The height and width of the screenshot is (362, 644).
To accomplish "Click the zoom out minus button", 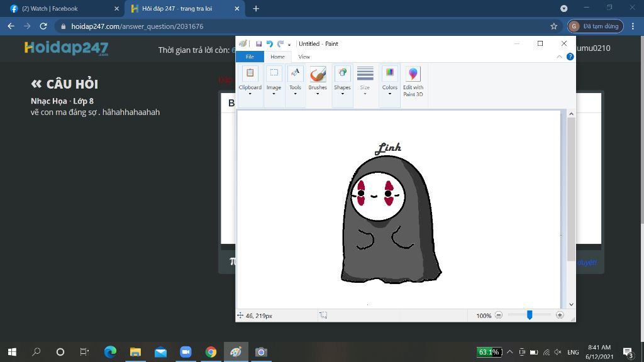I will pos(499,315).
